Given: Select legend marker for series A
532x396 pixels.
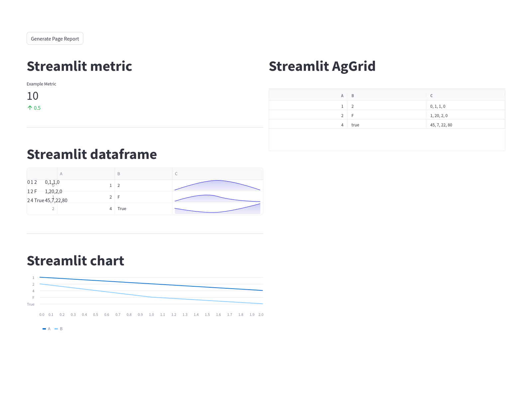Looking at the screenshot, I should [44, 329].
